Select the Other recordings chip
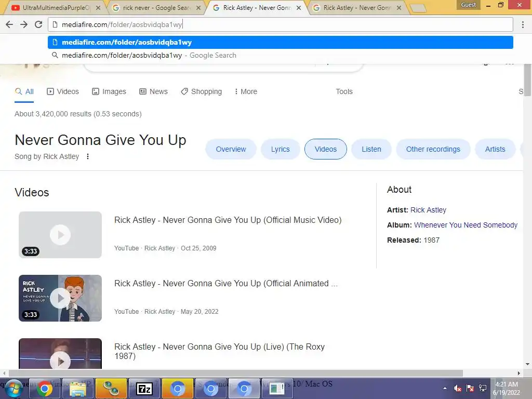Image resolution: width=532 pixels, height=399 pixels. (433, 149)
